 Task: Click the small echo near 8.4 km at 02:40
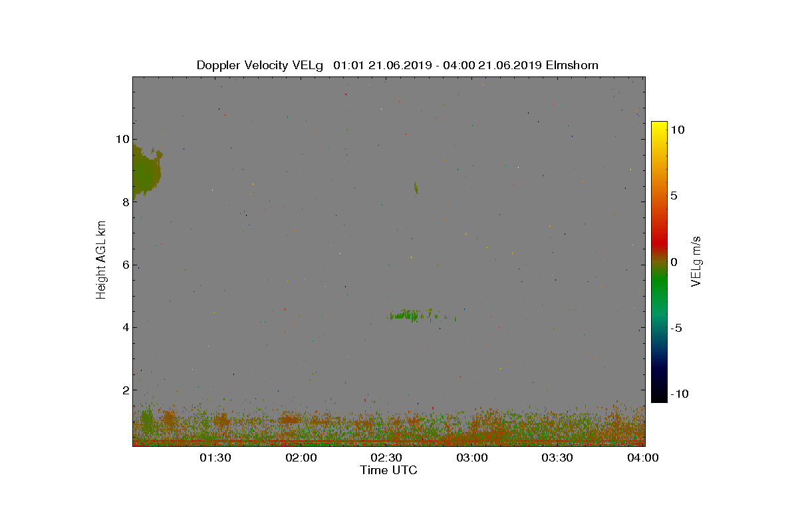(x=416, y=188)
